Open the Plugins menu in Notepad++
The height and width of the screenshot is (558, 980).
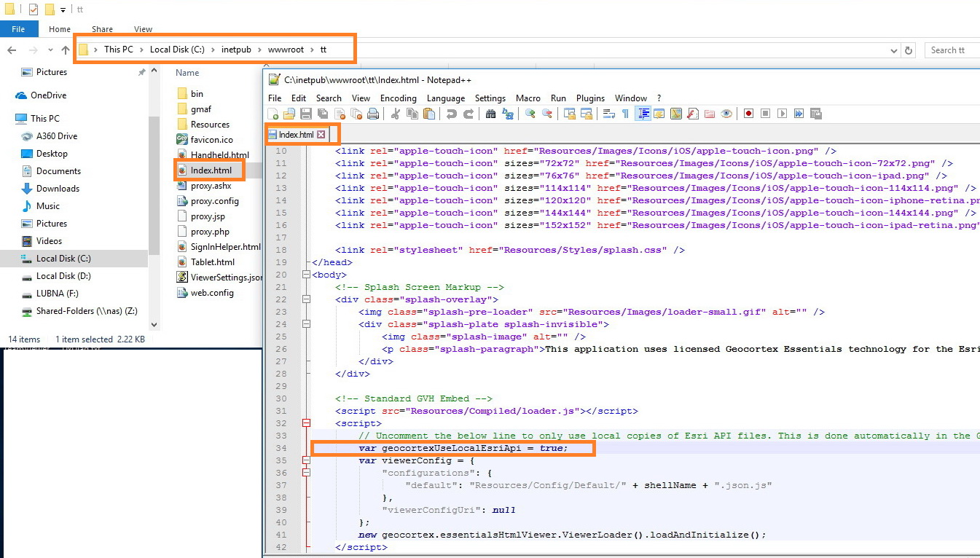point(590,98)
